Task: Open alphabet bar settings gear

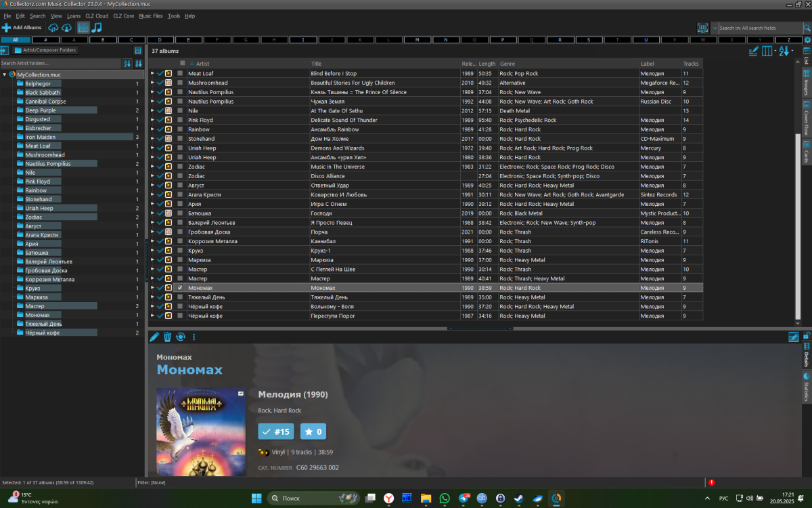Action: tap(807, 40)
